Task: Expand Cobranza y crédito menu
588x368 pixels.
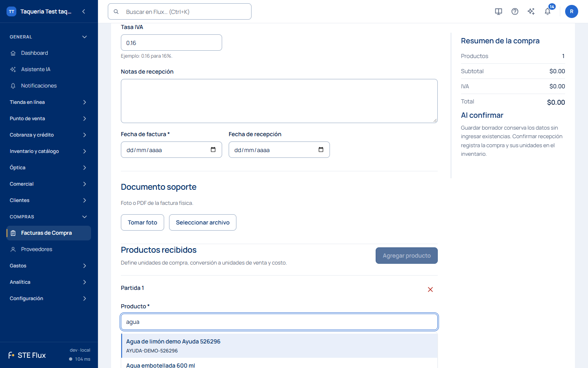Action: point(49,135)
